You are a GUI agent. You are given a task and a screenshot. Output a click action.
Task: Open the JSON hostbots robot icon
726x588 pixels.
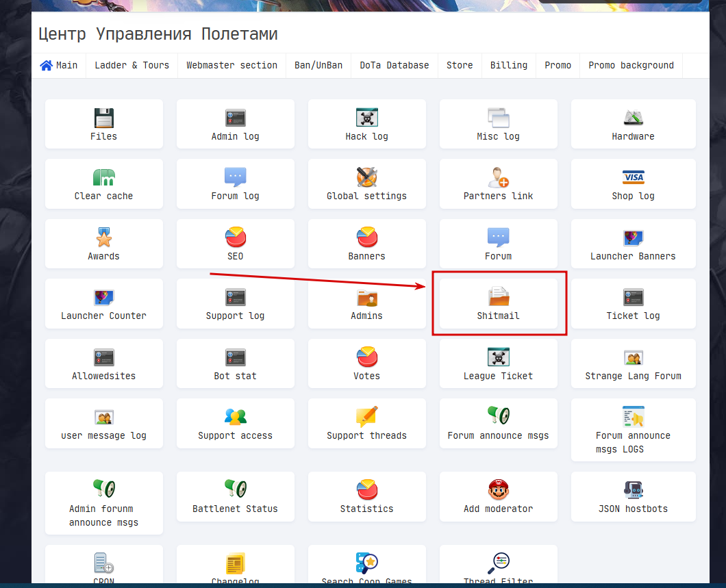(x=633, y=490)
